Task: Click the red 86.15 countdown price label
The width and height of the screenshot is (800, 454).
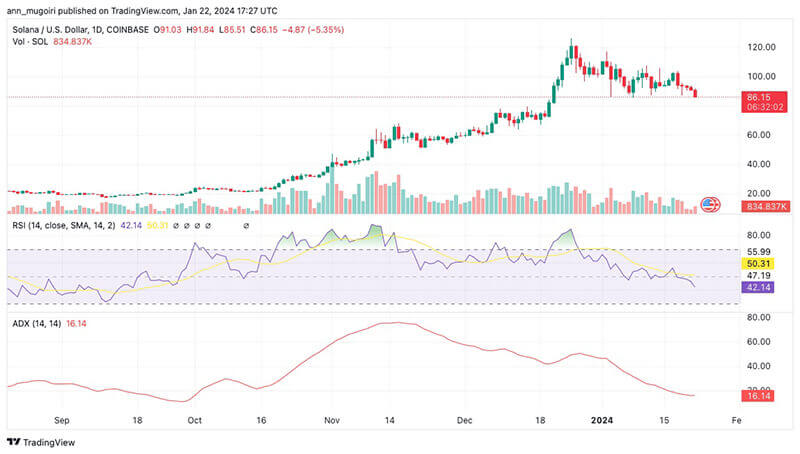Action: pyautogui.click(x=764, y=102)
